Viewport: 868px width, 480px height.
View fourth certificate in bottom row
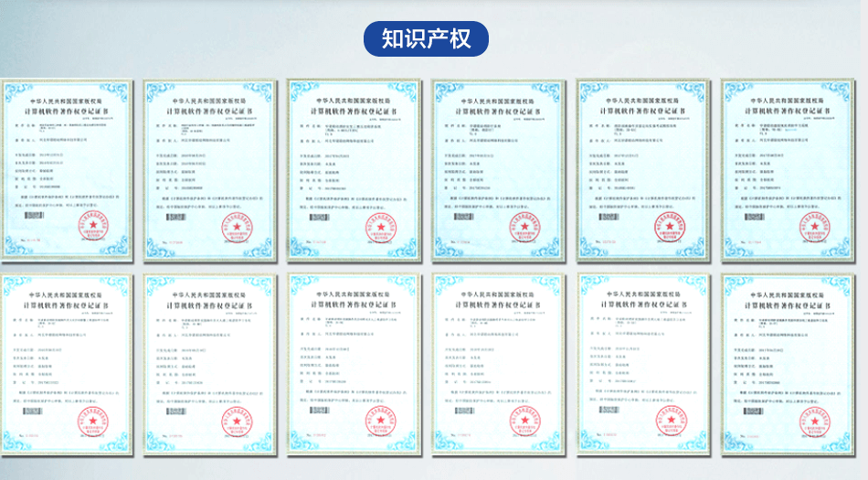498,366
